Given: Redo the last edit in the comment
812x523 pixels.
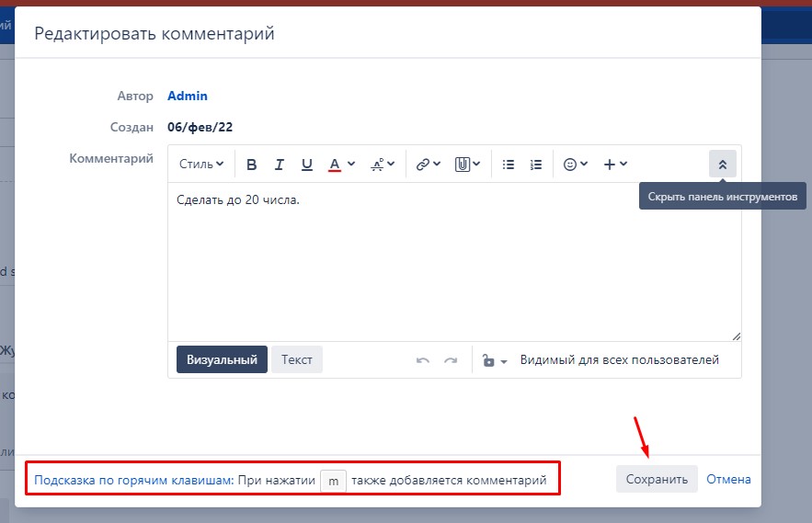Looking at the screenshot, I should pos(451,360).
